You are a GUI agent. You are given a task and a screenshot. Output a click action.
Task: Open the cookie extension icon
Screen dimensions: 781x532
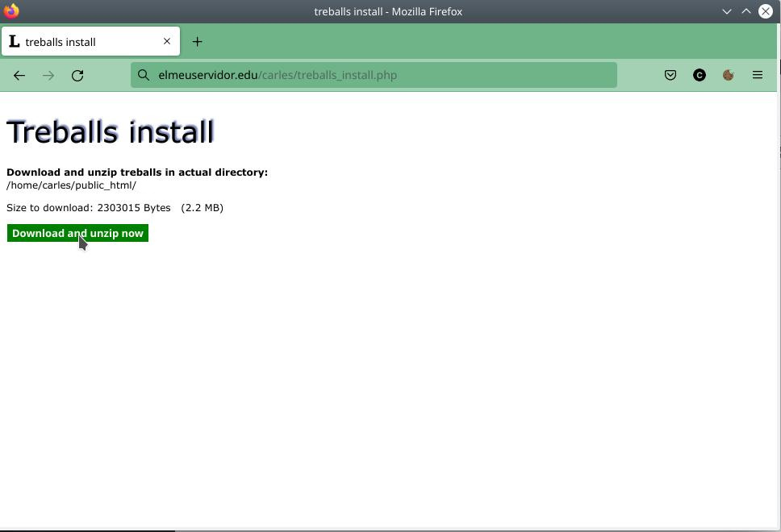click(729, 75)
